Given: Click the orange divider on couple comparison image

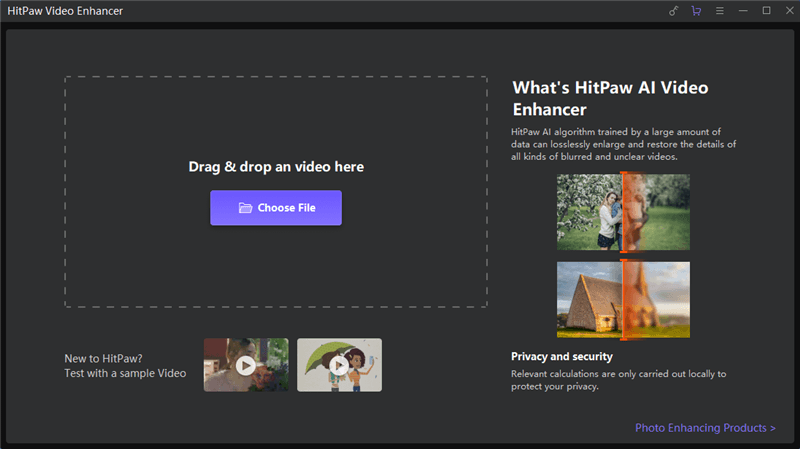Looking at the screenshot, I should tap(623, 212).
